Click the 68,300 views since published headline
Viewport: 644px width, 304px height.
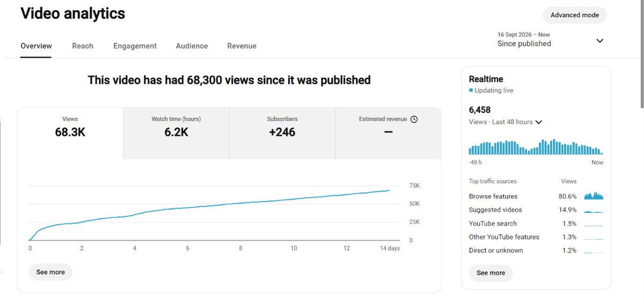pyautogui.click(x=229, y=80)
